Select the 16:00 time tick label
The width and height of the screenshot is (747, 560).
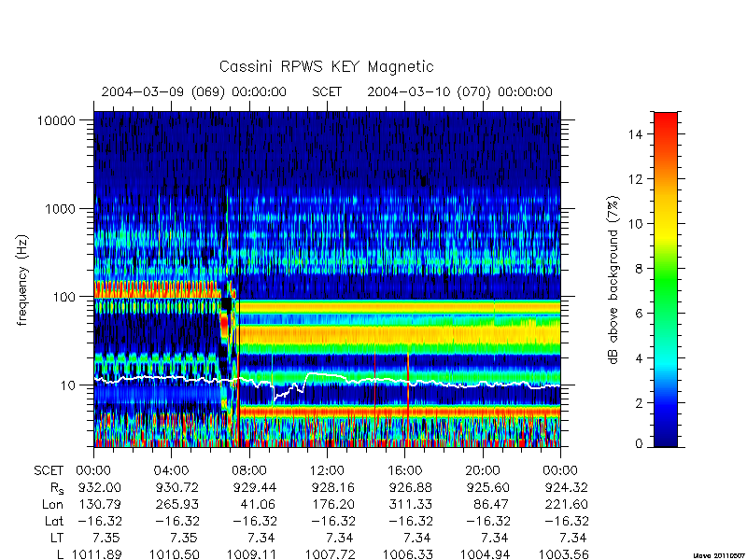pyautogui.click(x=404, y=471)
